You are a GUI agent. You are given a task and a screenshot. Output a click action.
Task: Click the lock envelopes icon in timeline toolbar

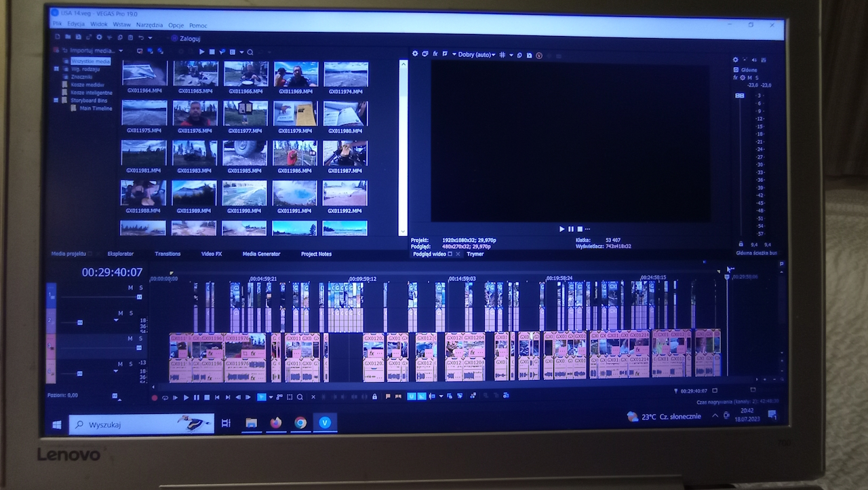(374, 397)
